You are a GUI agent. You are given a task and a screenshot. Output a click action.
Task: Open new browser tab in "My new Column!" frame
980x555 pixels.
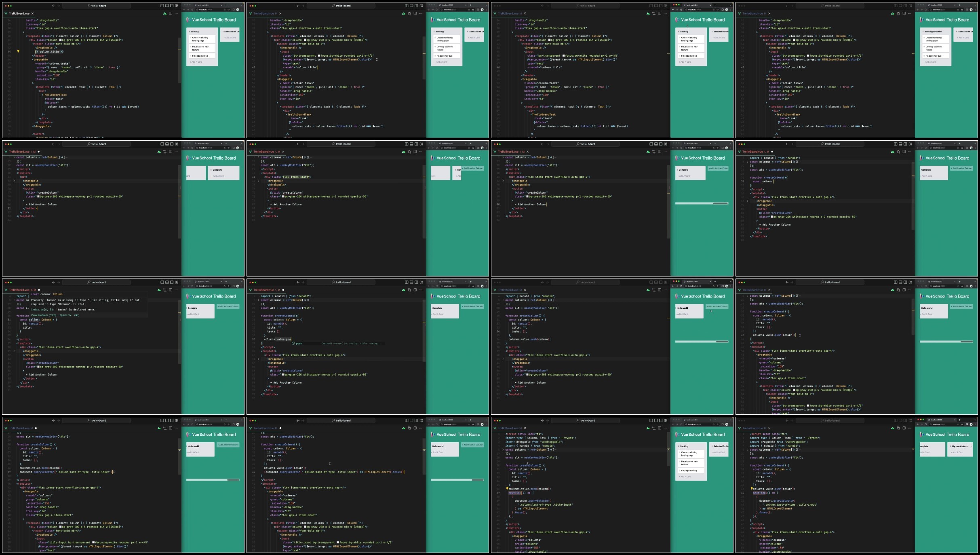pos(959,420)
